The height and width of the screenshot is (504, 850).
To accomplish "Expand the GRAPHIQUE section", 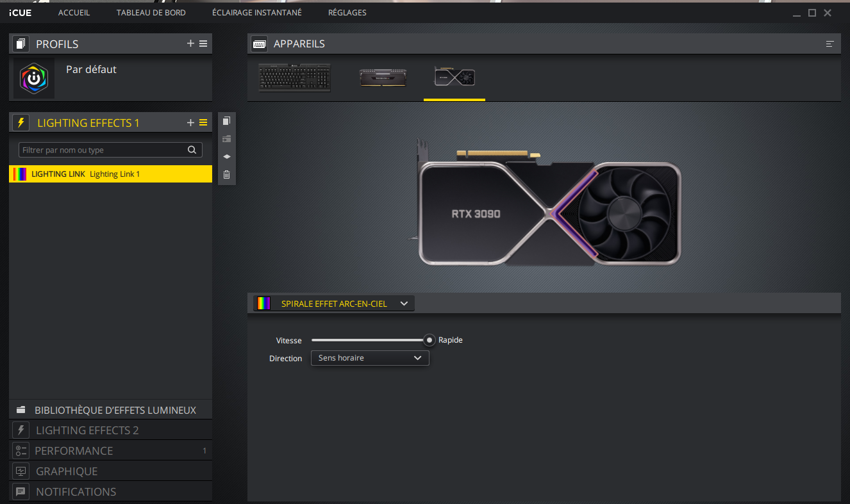I will click(110, 471).
